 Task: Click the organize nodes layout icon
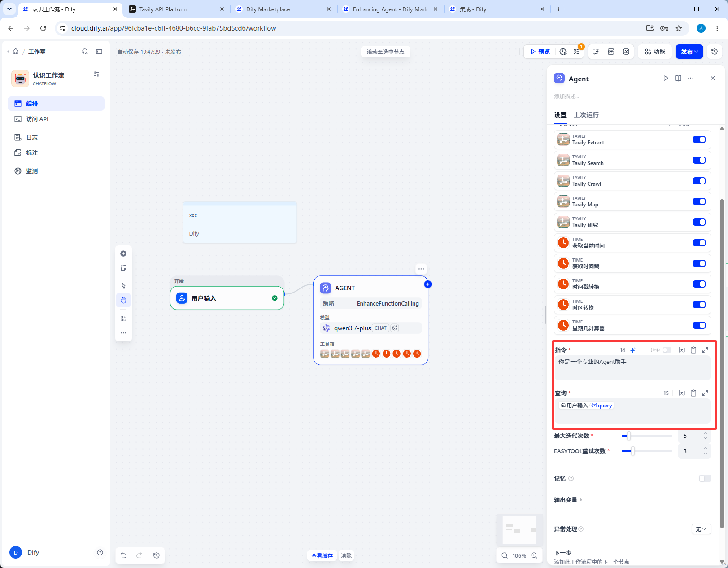click(x=123, y=319)
